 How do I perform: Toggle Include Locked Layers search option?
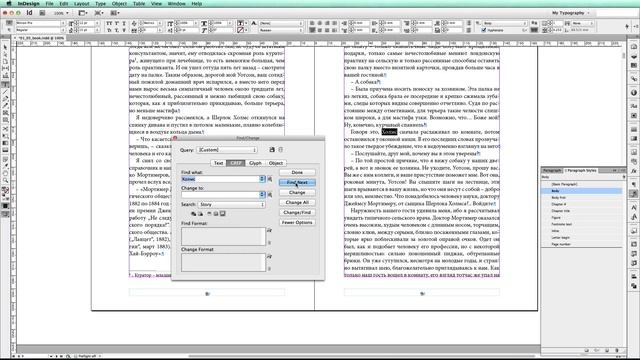193,214
